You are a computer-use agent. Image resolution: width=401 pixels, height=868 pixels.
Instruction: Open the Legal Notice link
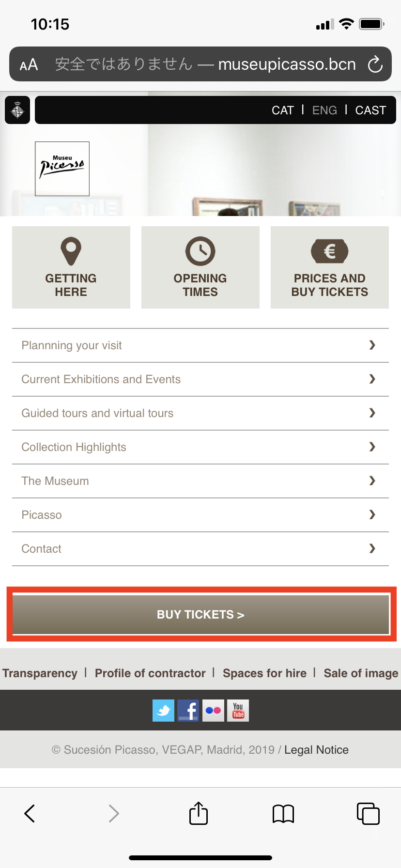point(316,750)
